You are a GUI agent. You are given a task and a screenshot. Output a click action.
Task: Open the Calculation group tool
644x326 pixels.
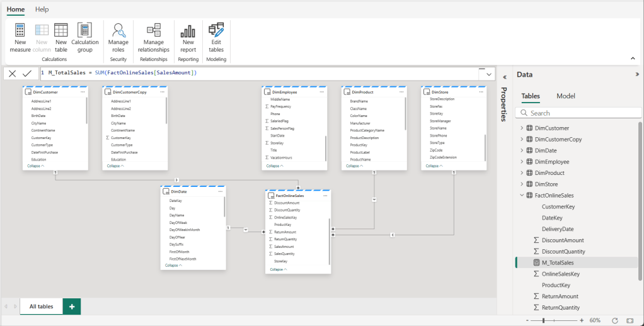[84, 30]
